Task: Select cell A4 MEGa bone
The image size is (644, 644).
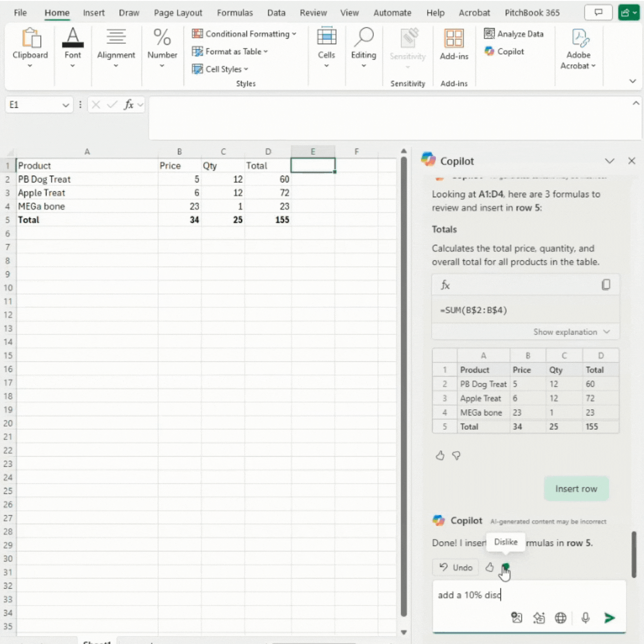Action: pyautogui.click(x=87, y=206)
